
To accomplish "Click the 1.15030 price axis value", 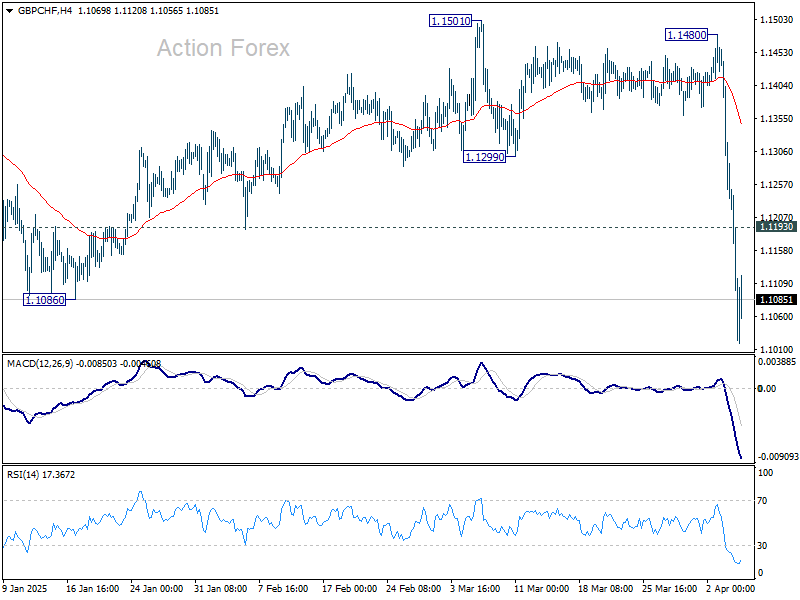I will point(777,19).
